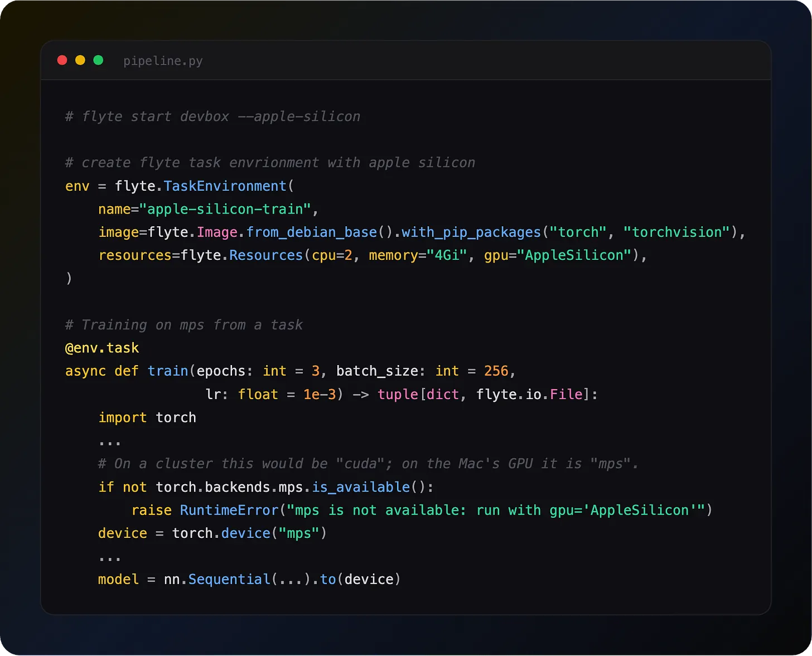This screenshot has height=656, width=812.
Task: Click the closing parenthesis line after resources
Action: coord(69,278)
